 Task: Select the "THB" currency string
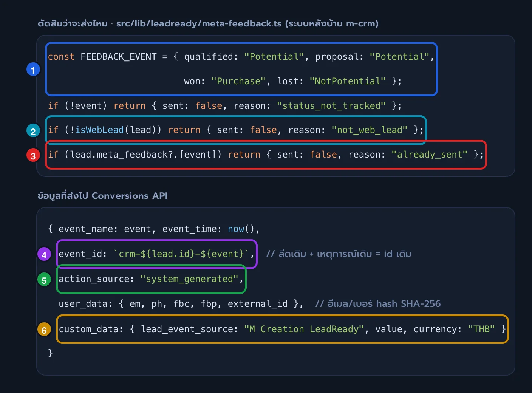click(481, 329)
